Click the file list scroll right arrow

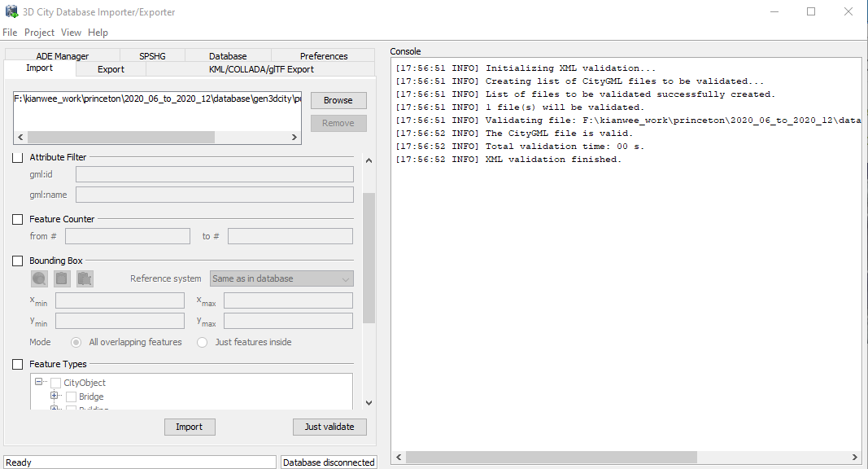coord(294,137)
